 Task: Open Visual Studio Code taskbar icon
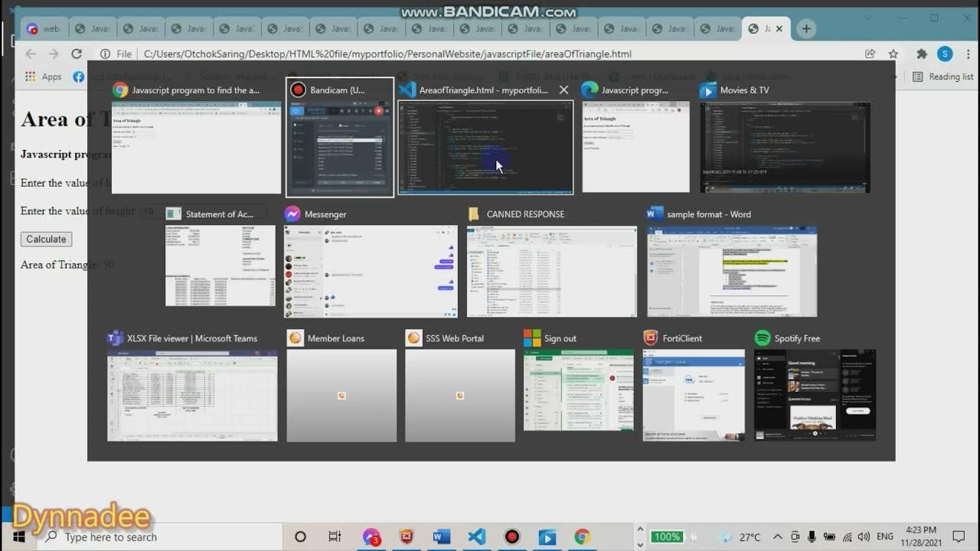pyautogui.click(x=477, y=536)
